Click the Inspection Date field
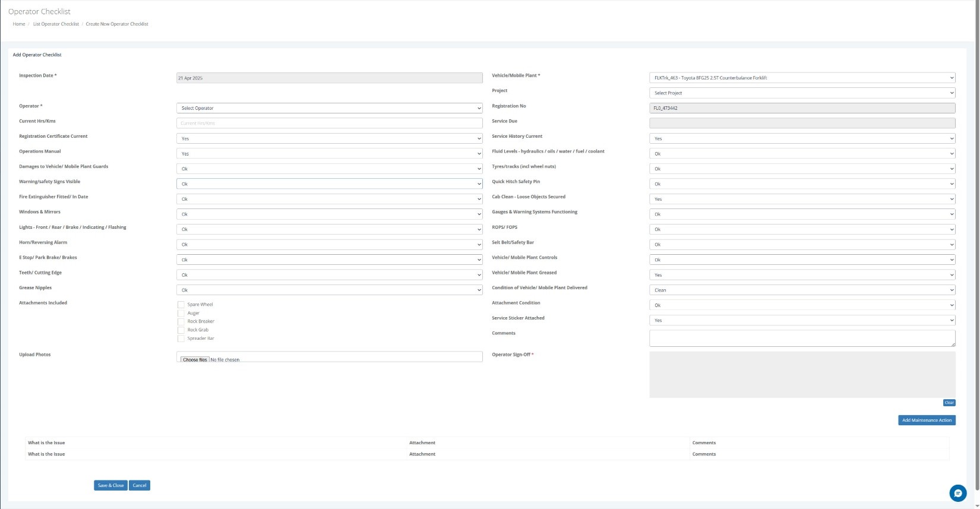980x509 pixels. click(329, 78)
